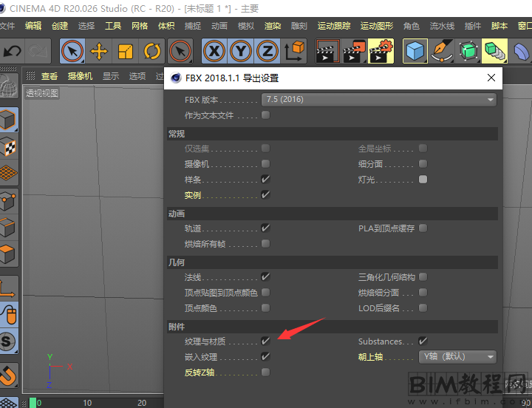Uncheck the 轨道 animation checkbox
The height and width of the screenshot is (408, 532).
(266, 228)
